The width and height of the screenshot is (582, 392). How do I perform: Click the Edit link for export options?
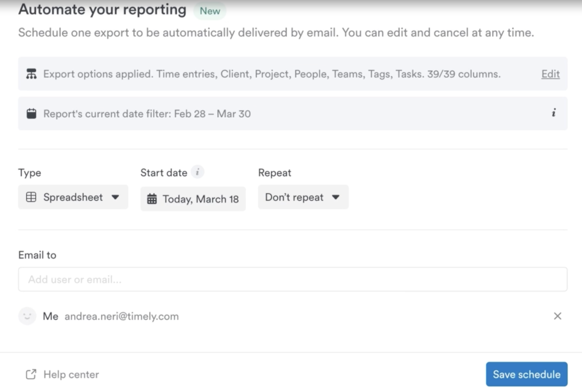550,74
